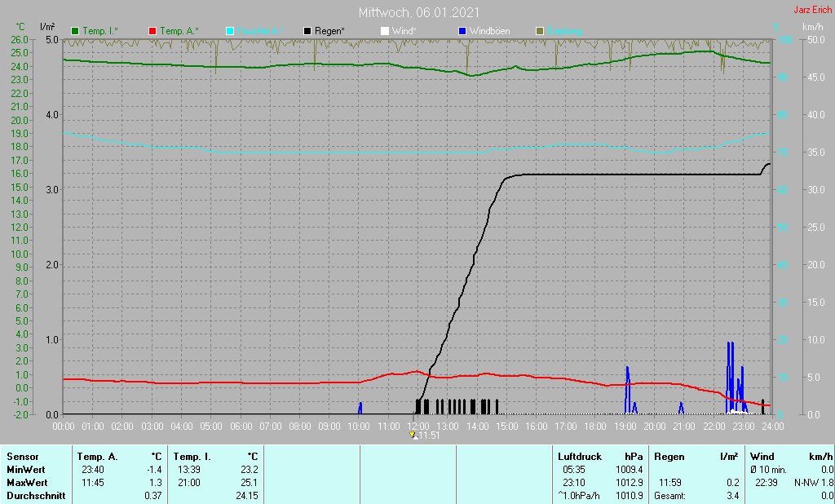
Task: Click the Temp. A. minimum value '-1.4'
Action: [154, 470]
